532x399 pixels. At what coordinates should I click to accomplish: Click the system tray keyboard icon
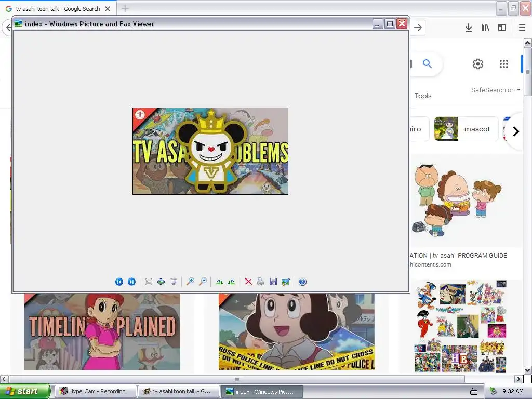(474, 392)
